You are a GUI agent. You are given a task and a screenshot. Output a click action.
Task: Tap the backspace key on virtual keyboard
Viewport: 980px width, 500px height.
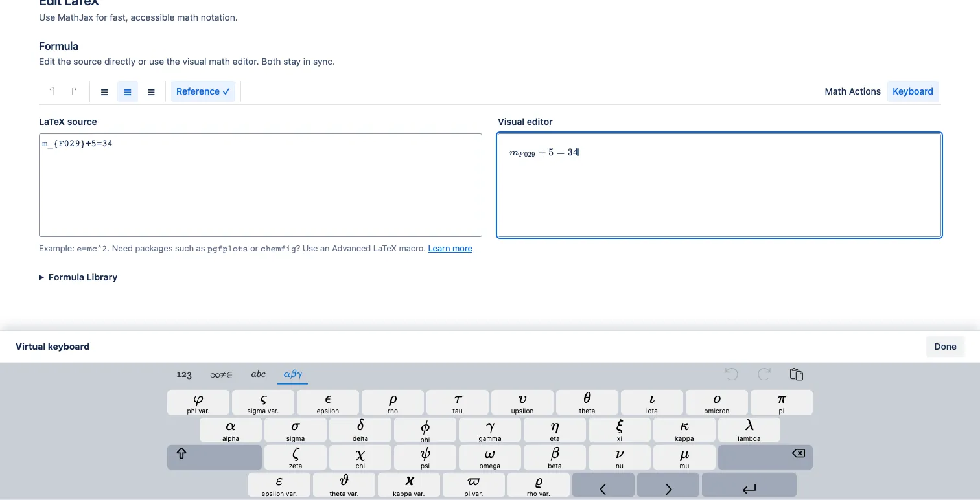pyautogui.click(x=765, y=457)
